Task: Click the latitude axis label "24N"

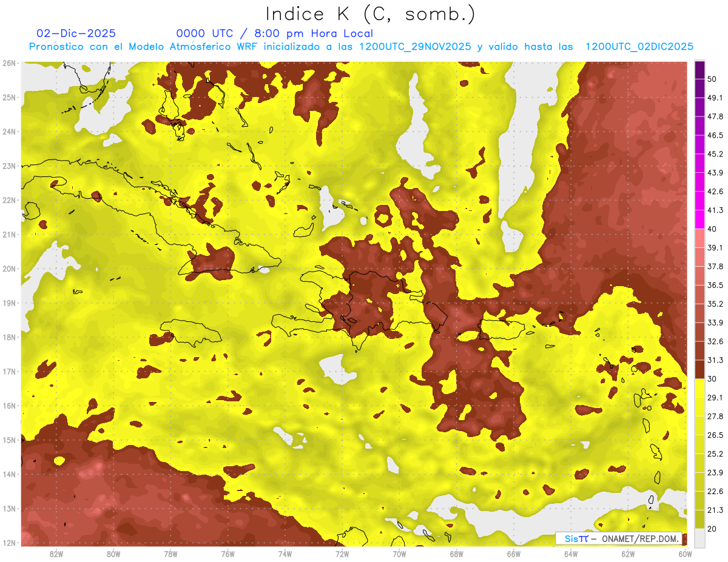Action: [x=9, y=132]
